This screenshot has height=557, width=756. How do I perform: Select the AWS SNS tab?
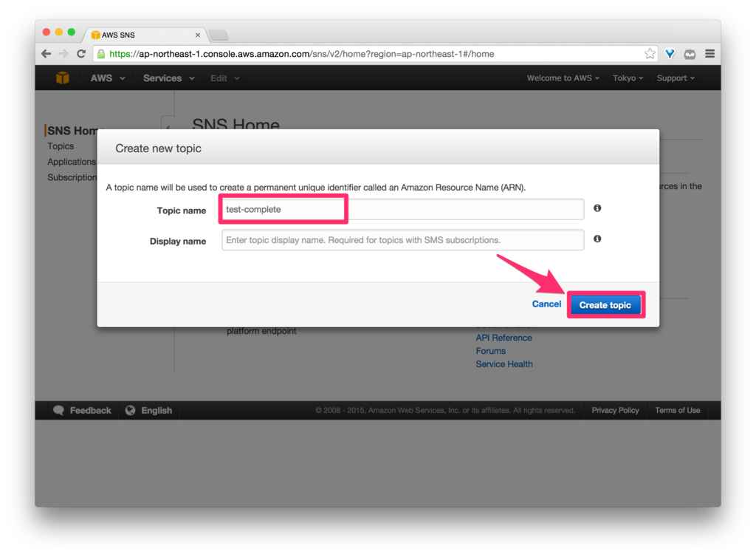tap(145, 35)
